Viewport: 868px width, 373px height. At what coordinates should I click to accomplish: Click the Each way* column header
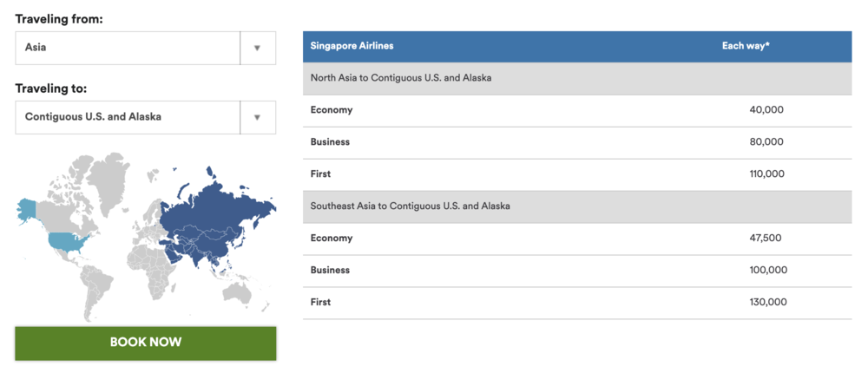tap(746, 46)
